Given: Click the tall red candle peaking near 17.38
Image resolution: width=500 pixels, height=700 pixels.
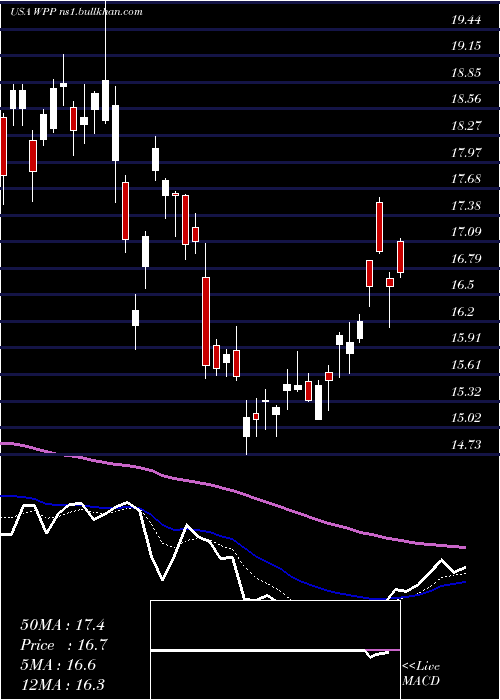Looking at the screenshot, I should pyautogui.click(x=379, y=227).
